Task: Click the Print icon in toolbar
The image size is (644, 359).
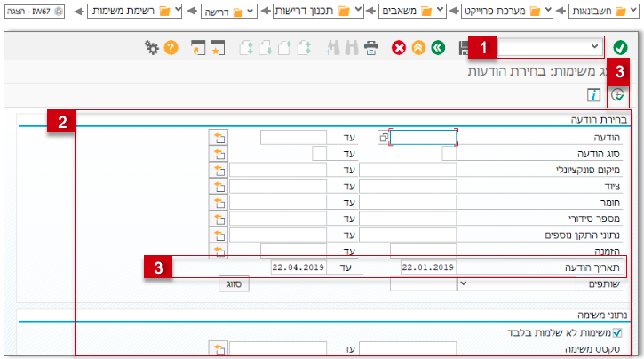Action: (371, 48)
